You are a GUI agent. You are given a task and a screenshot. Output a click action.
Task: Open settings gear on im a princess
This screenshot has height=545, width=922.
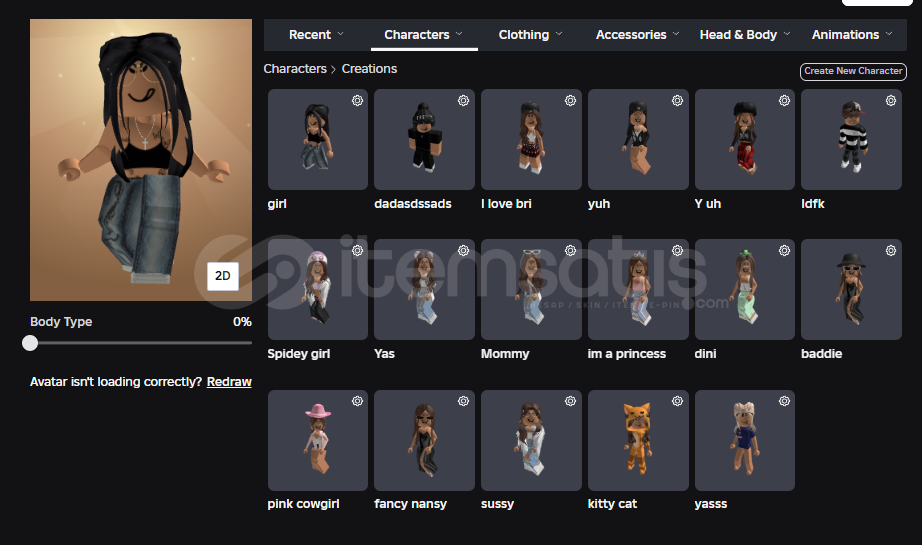pyautogui.click(x=677, y=250)
